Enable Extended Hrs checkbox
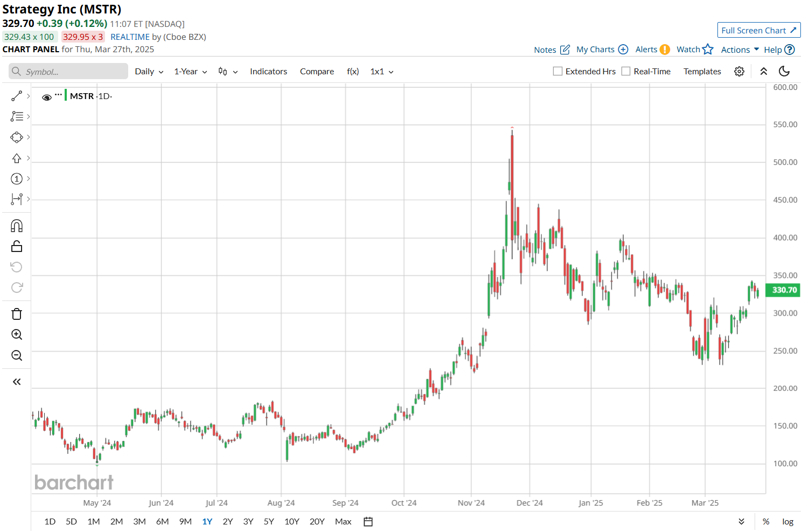The image size is (802, 532). pos(558,71)
